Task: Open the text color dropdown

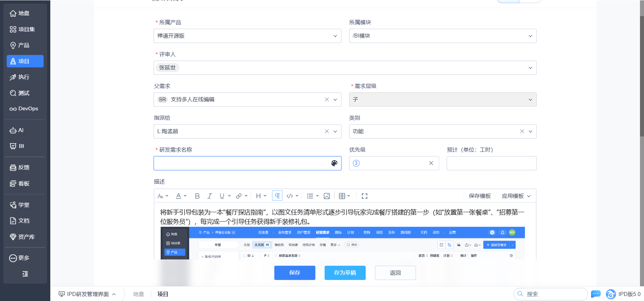Action: tap(181, 196)
